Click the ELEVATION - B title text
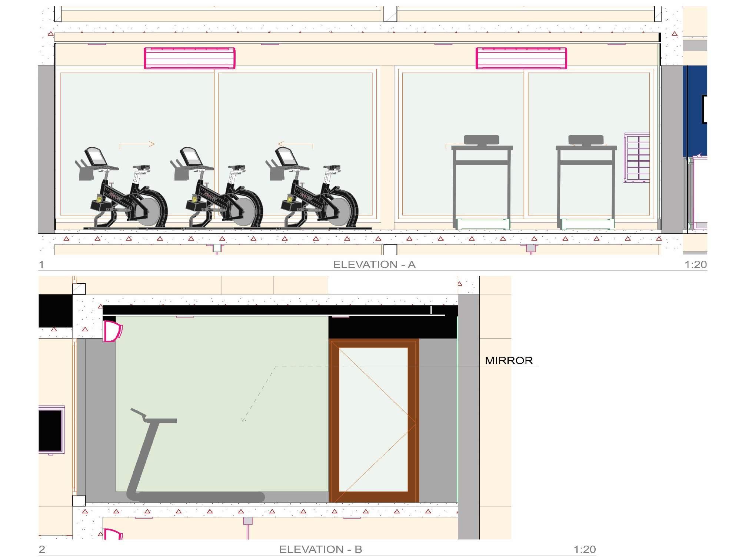732x560 pixels. pyautogui.click(x=320, y=549)
